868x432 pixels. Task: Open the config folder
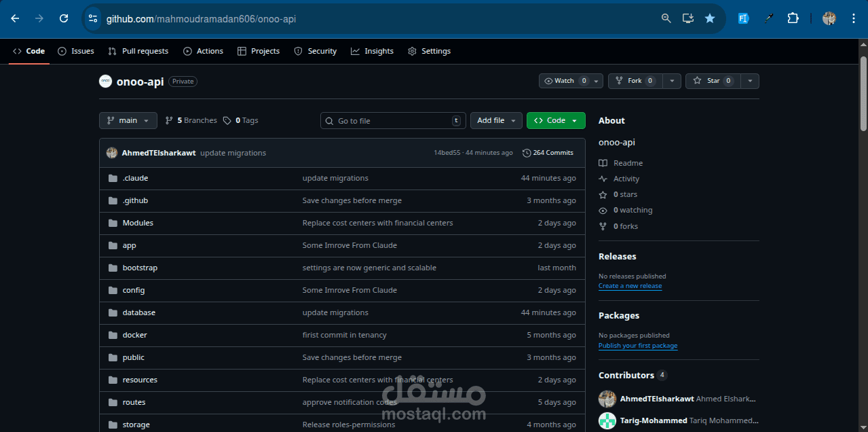pos(134,290)
